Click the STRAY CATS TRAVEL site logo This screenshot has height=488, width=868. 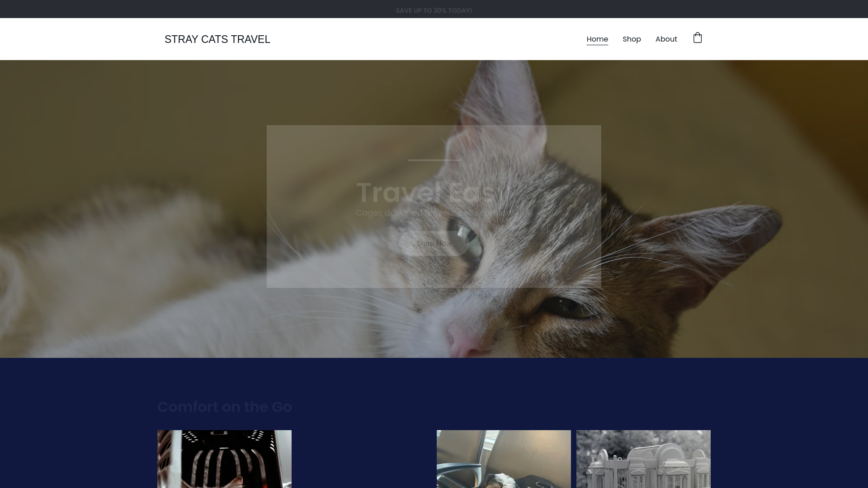click(x=217, y=39)
